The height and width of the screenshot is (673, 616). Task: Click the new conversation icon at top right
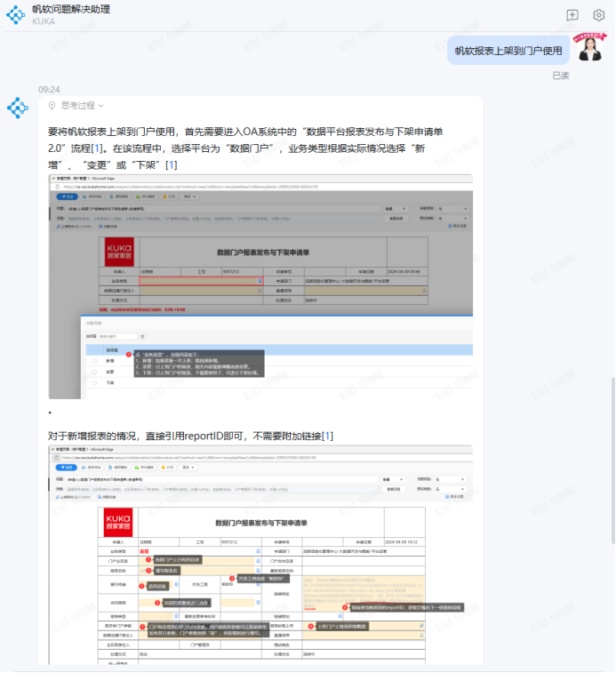[572, 15]
